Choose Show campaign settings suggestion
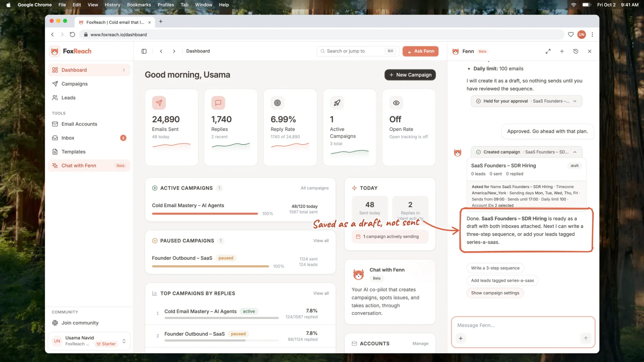Viewport: 644px width, 362px height. tap(495, 293)
